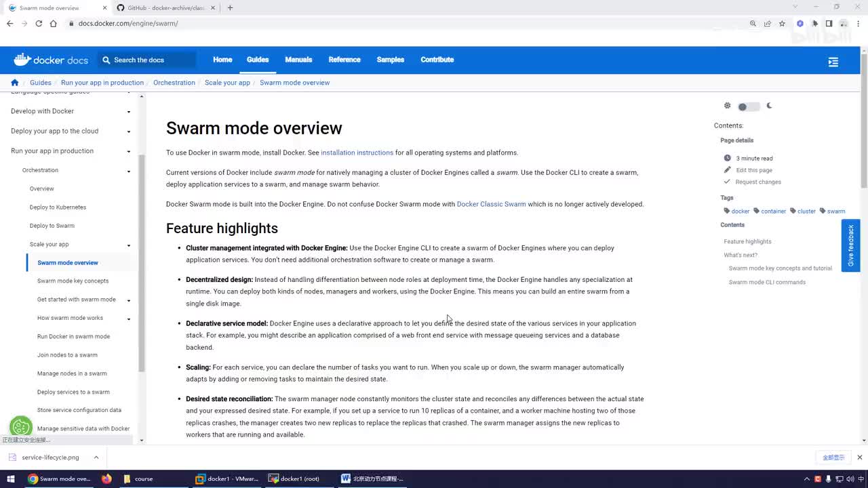
Task: Click the 全部显示 show all downloads button
Action: 833,457
